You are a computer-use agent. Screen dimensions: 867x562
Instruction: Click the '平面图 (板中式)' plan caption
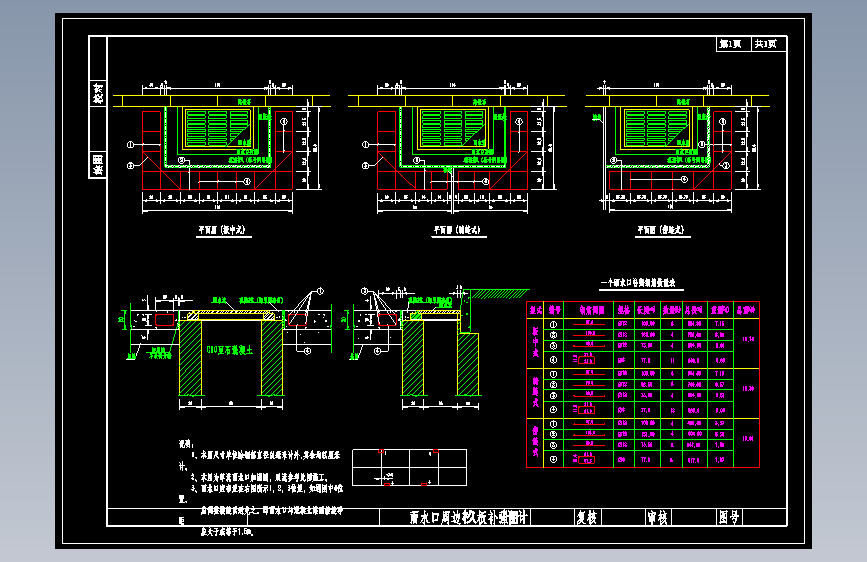coord(222,230)
